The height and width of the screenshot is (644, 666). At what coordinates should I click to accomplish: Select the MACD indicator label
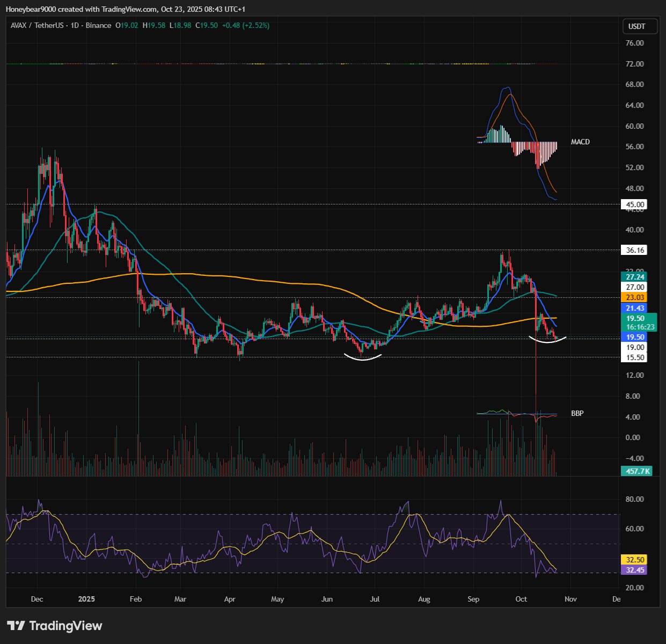pyautogui.click(x=580, y=142)
